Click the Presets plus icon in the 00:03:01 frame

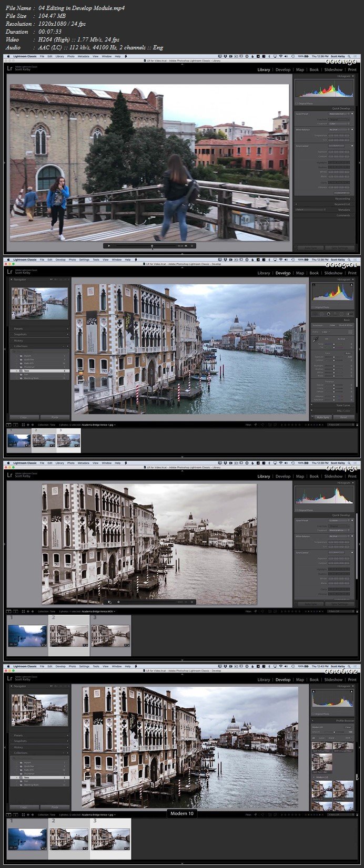tap(67, 328)
